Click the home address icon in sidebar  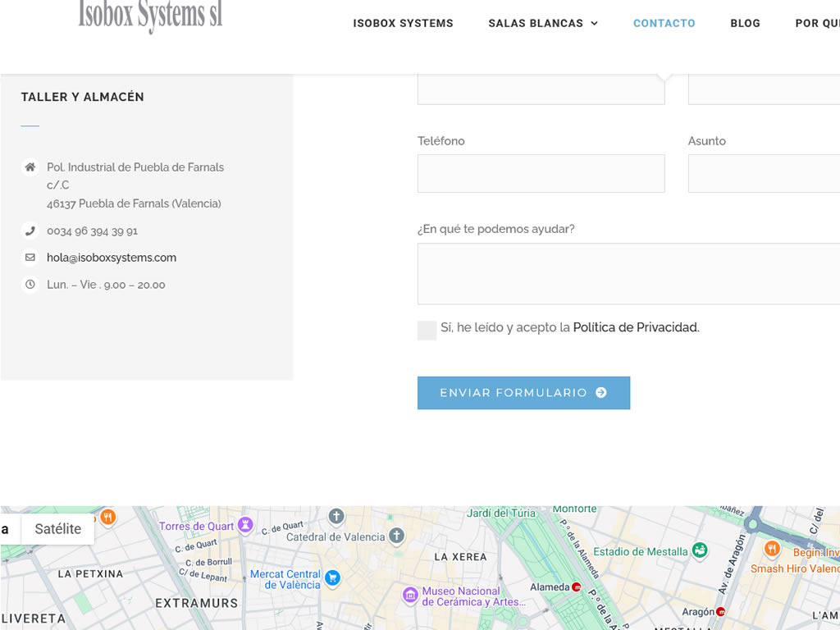(30, 167)
